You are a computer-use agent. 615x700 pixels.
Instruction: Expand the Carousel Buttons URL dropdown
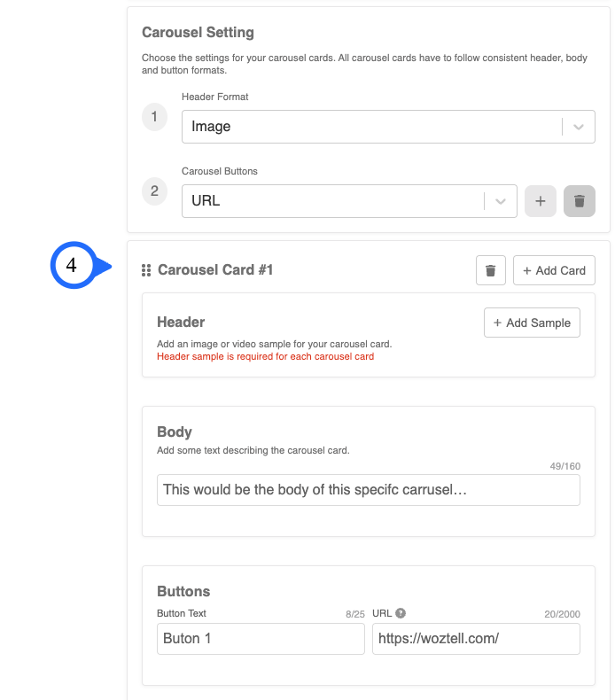pyautogui.click(x=349, y=201)
